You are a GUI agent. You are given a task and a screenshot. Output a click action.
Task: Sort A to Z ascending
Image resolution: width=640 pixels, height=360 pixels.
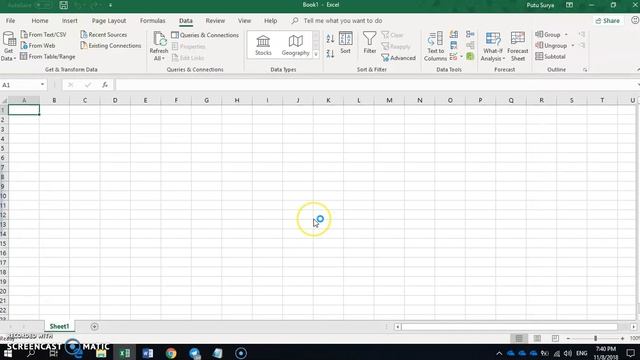pyautogui.click(x=330, y=39)
